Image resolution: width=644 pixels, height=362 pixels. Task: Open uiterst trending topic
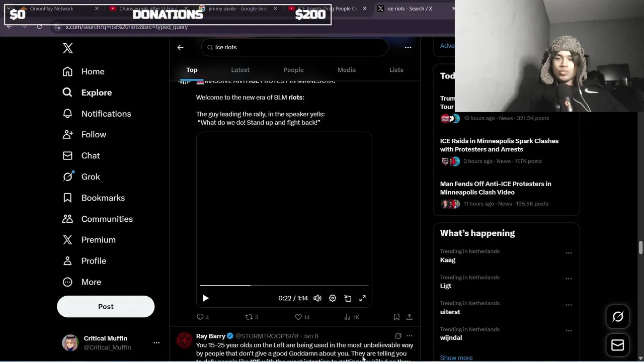click(x=450, y=312)
